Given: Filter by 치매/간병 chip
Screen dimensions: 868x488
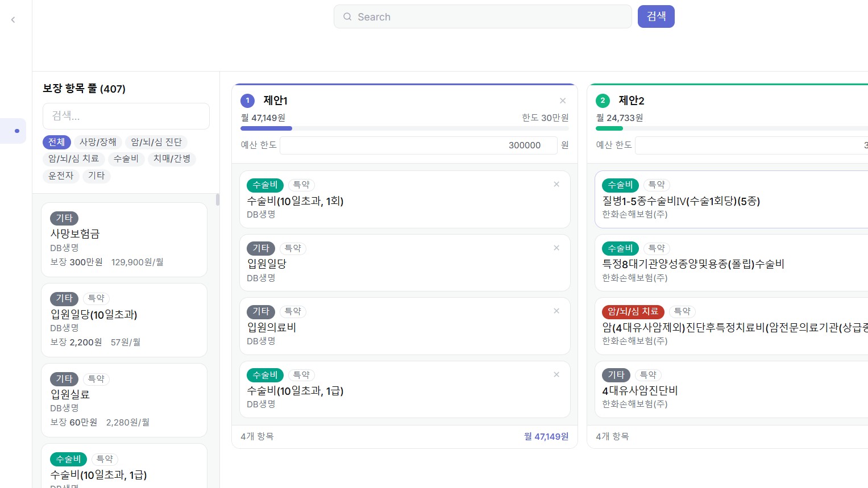Looking at the screenshot, I should pos(172,159).
